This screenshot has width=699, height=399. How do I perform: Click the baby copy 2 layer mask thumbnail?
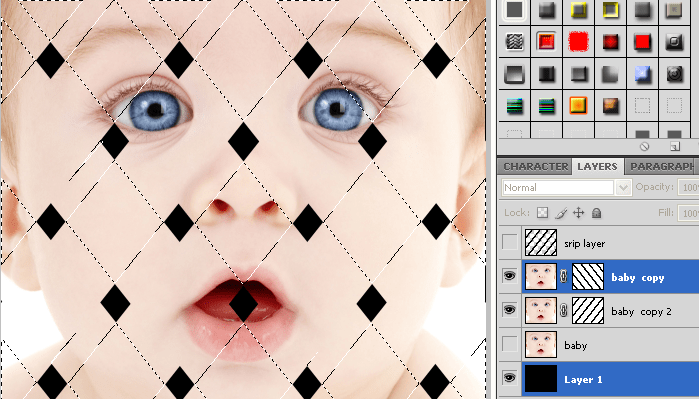click(x=588, y=311)
